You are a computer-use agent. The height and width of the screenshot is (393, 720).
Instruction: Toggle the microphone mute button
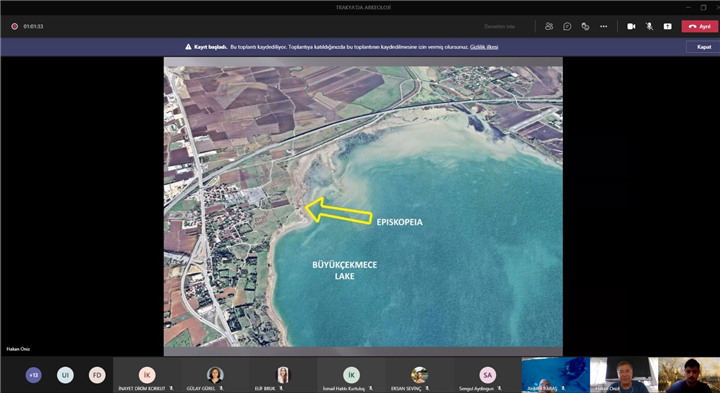tap(649, 27)
